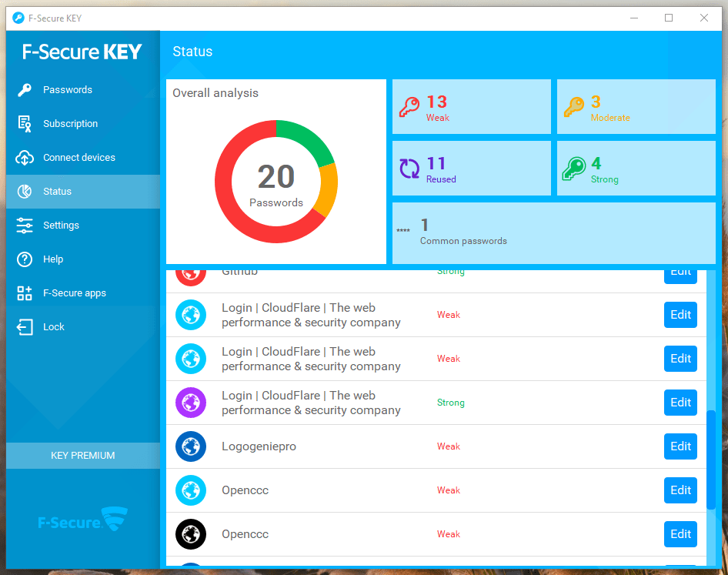
Task: Click the Connect devices cloud icon
Action: click(x=25, y=158)
